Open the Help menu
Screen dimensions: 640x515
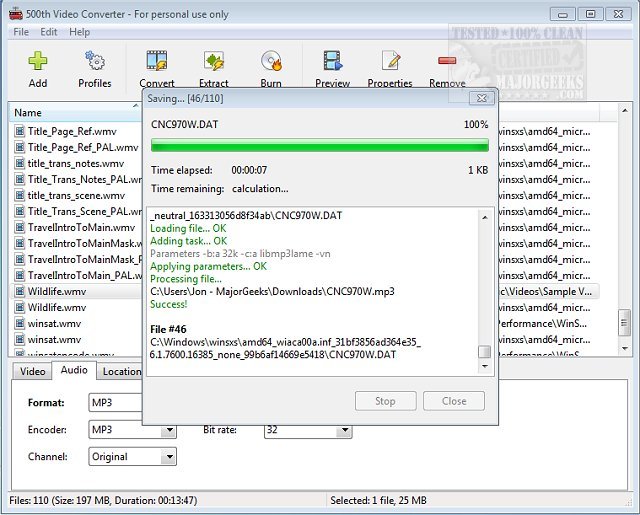point(79,32)
